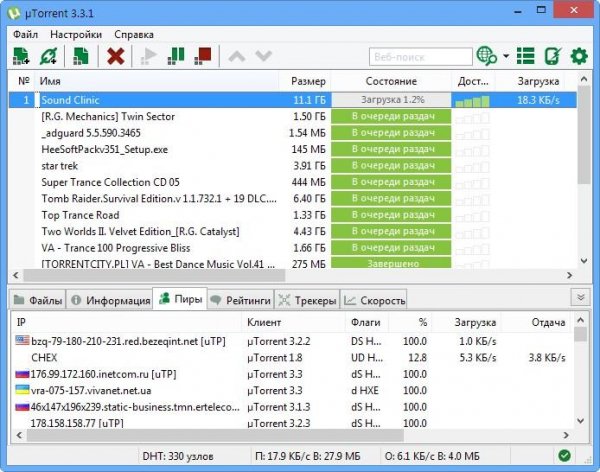Image resolution: width=600 pixels, height=472 pixels.
Task: Click the Start torrent play icon
Action: (x=149, y=56)
